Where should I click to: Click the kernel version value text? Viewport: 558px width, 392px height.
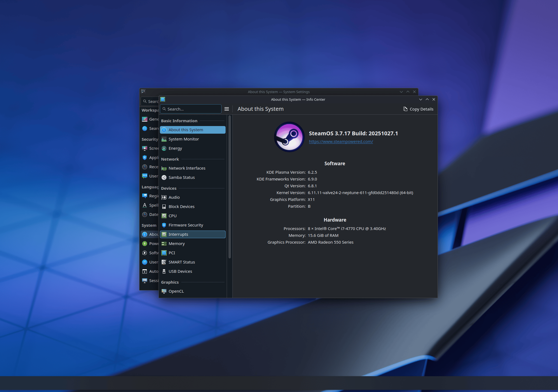pyautogui.click(x=360, y=193)
